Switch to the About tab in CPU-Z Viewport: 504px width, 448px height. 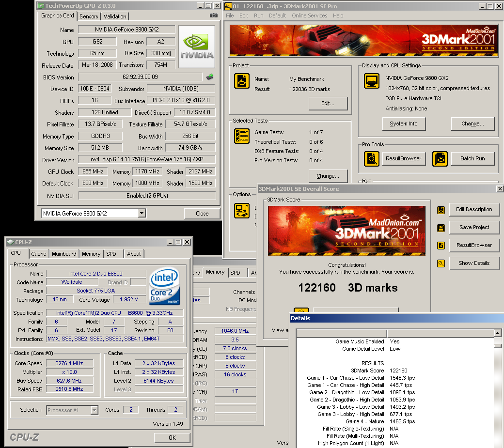pyautogui.click(x=134, y=254)
